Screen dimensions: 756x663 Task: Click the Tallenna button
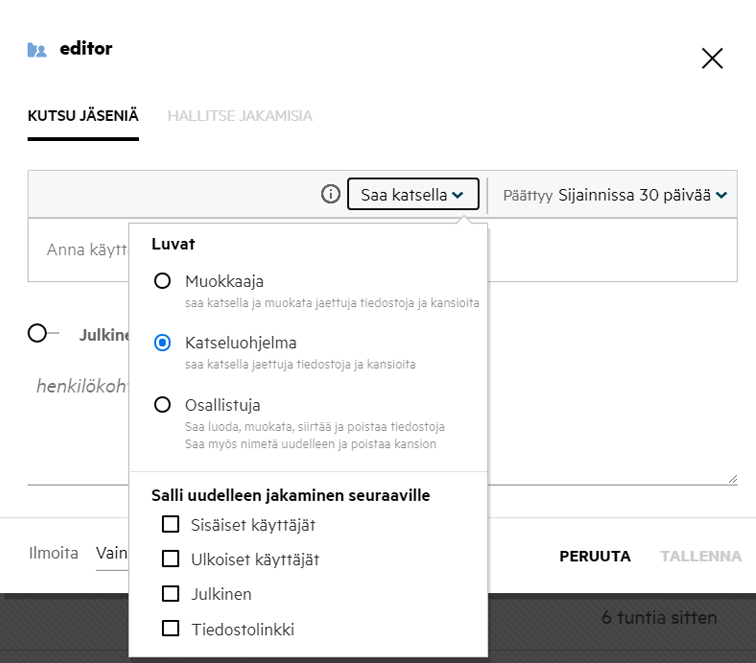700,556
